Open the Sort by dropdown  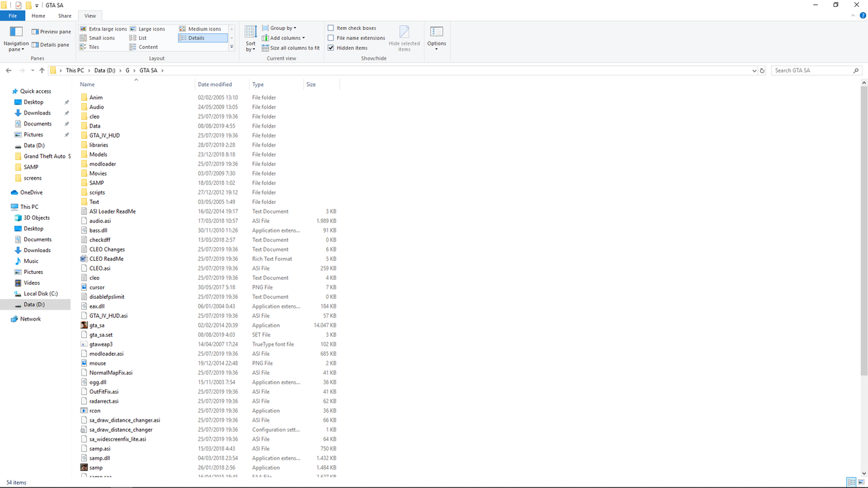click(250, 39)
